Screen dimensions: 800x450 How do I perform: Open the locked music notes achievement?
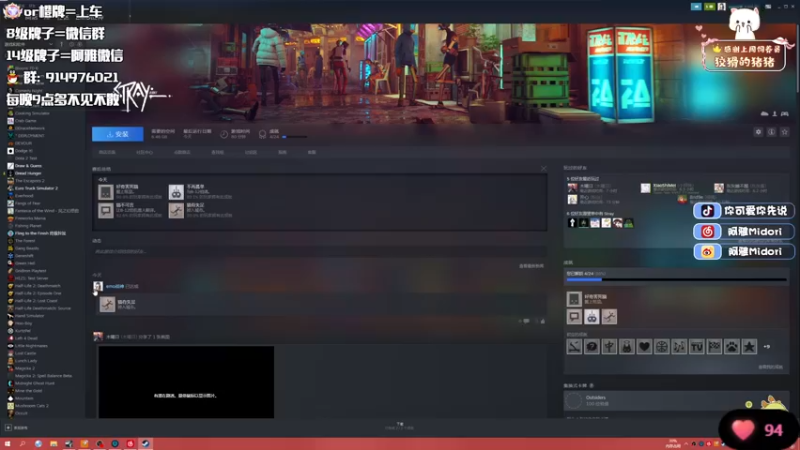coord(679,347)
